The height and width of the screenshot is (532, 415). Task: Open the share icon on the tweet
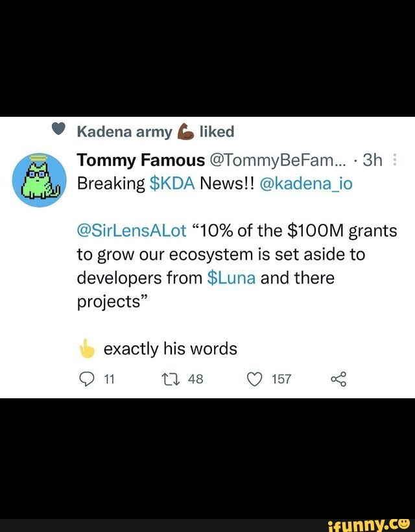pos(338,379)
